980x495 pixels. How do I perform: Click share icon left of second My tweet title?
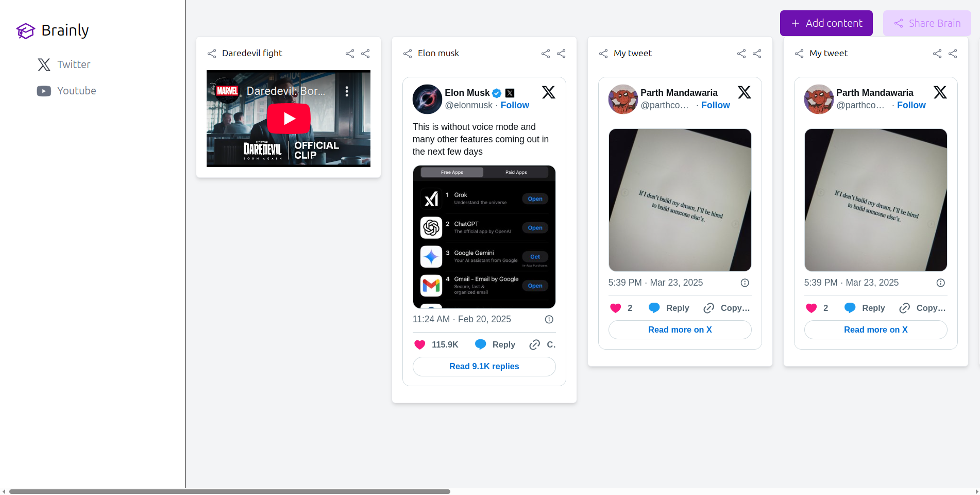pos(799,54)
